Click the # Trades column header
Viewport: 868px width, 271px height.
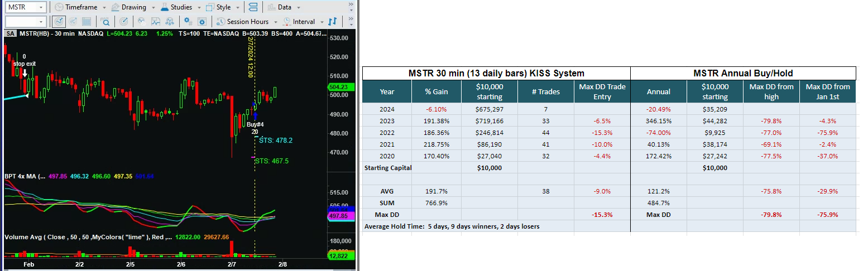546,92
